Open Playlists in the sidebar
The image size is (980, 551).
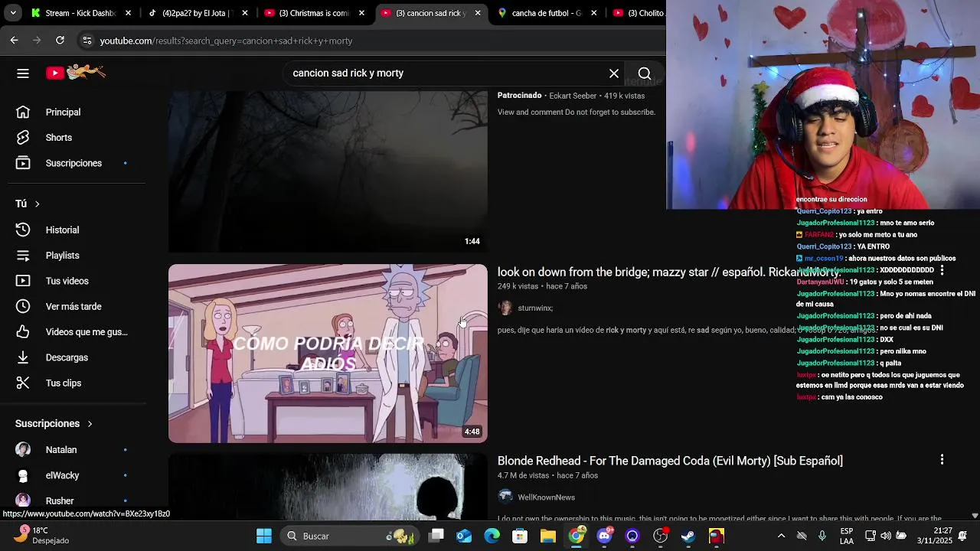click(77, 256)
